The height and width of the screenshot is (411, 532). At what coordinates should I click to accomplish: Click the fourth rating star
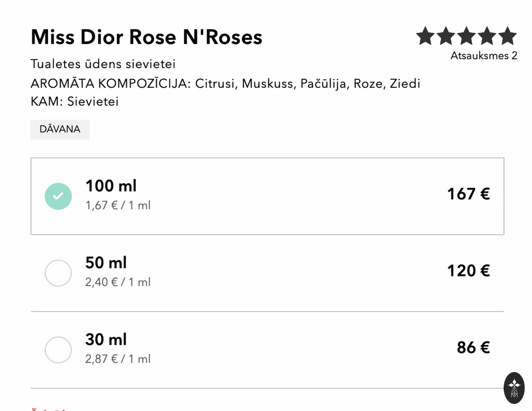click(x=487, y=36)
